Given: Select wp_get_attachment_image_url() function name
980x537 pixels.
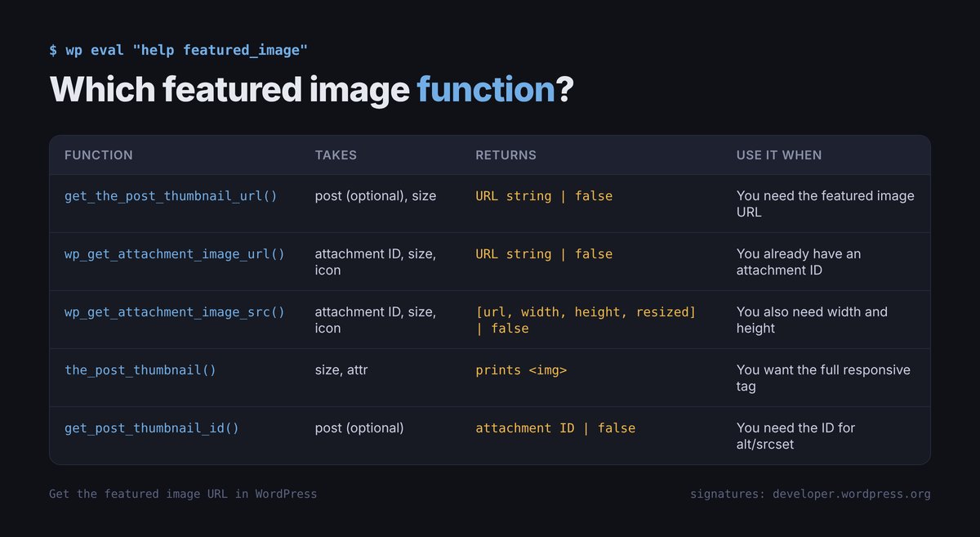Looking at the screenshot, I should (x=175, y=254).
